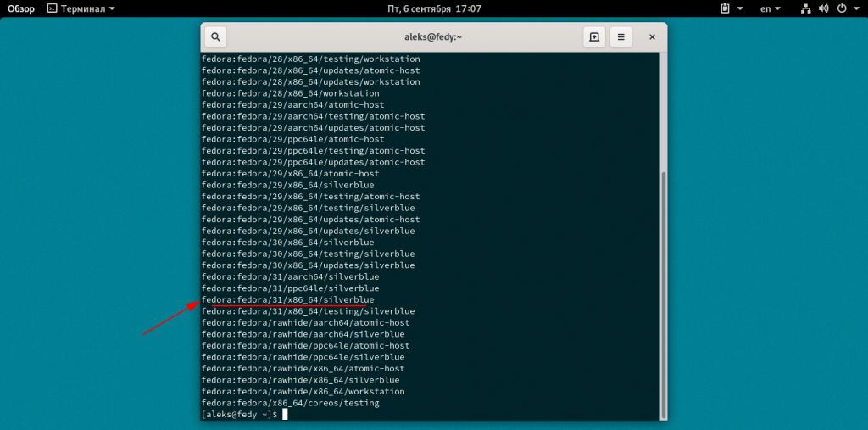The width and height of the screenshot is (868, 430).
Task: Click the fedora/x86_64/coreos/testing line
Action: [x=290, y=403]
